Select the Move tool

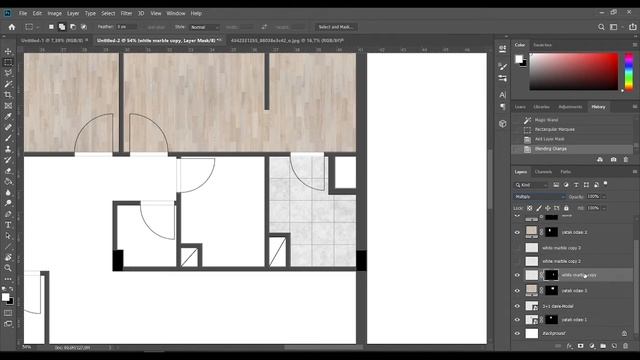click(x=8, y=51)
